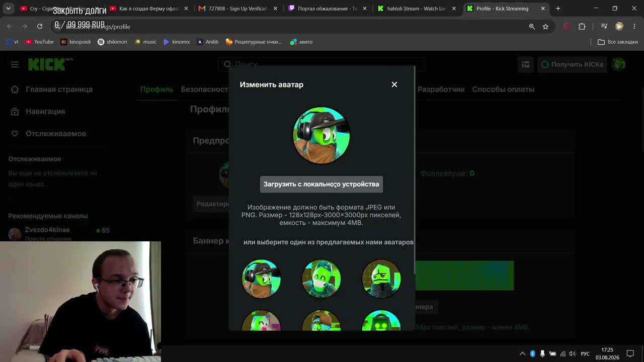The image size is (644, 362).
Task: Switch to the Как я создал Ферму tab
Action: (149, 9)
